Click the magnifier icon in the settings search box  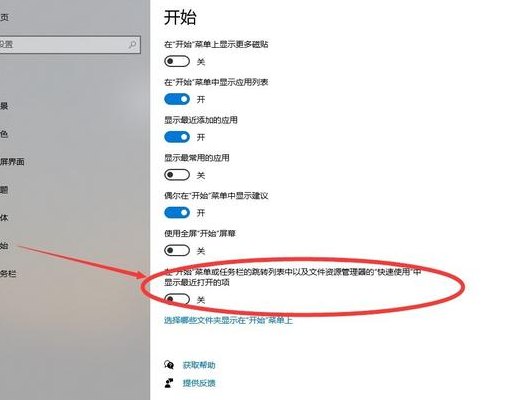click(132, 44)
